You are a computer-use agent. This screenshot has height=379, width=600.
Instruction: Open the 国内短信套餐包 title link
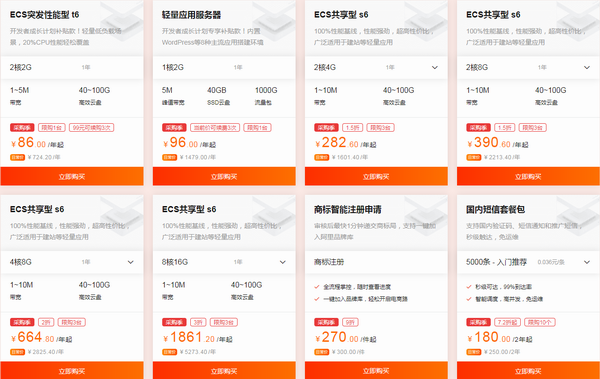tap(495, 209)
